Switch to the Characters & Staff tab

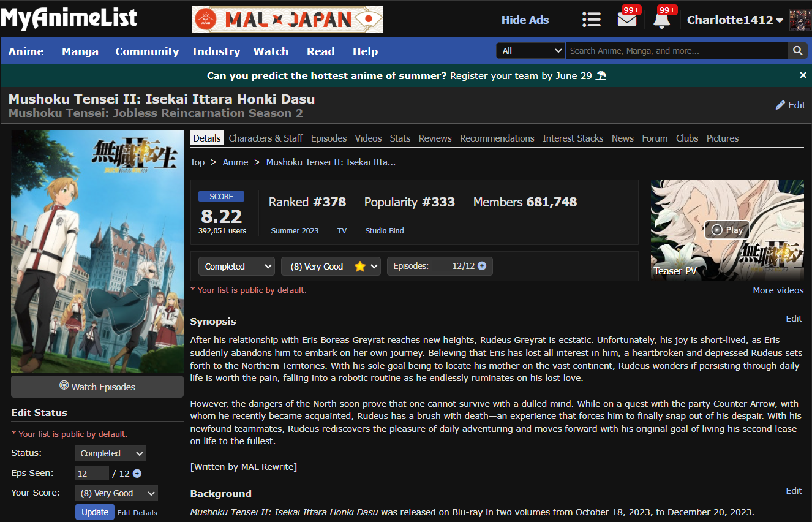265,138
